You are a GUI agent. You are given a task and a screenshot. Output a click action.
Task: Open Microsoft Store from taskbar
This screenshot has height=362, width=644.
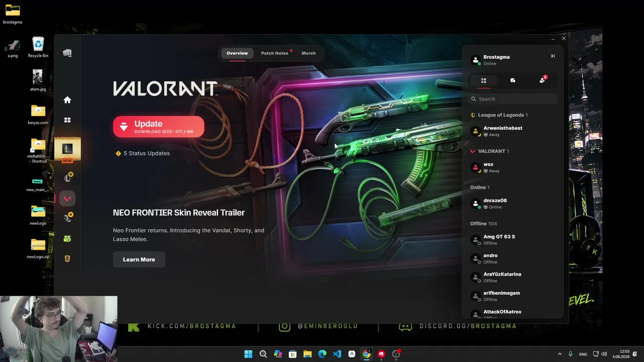(x=292, y=354)
